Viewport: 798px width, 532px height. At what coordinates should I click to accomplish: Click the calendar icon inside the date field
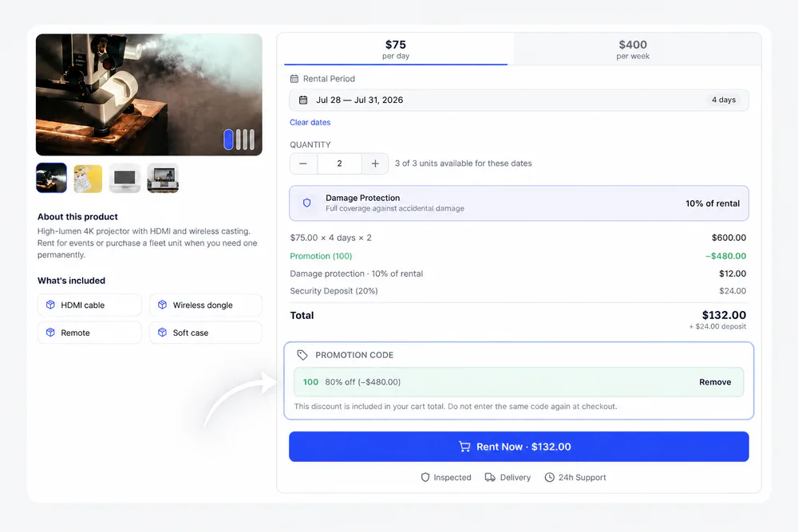pos(303,100)
